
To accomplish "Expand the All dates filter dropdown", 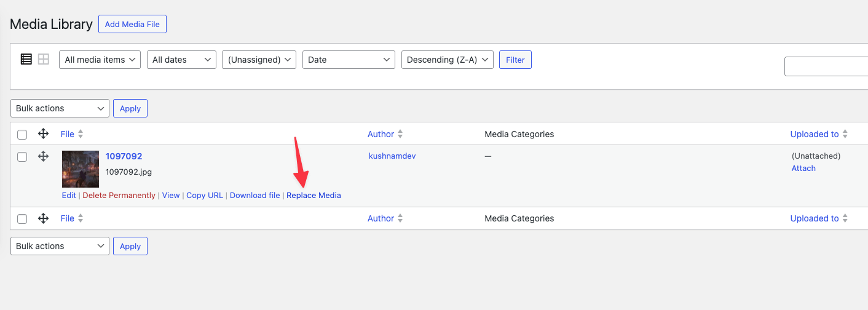I will (x=181, y=60).
